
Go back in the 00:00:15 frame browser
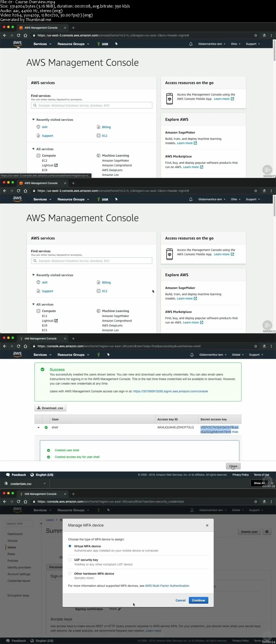[5, 35]
